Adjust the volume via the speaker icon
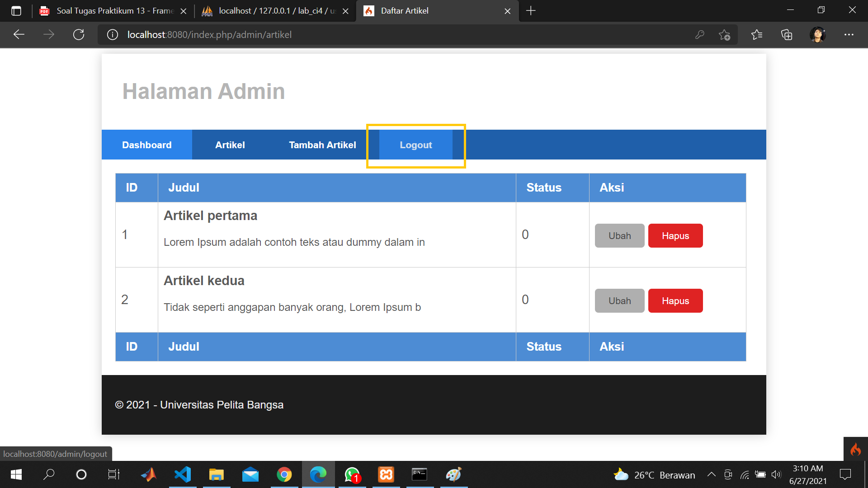Screen dimensions: 868x488 click(x=777, y=474)
